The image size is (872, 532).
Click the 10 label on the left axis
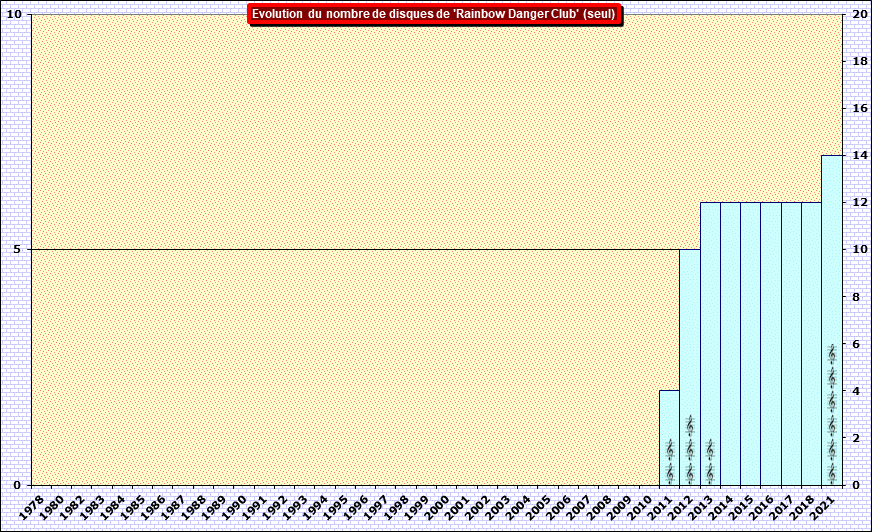[15, 14]
